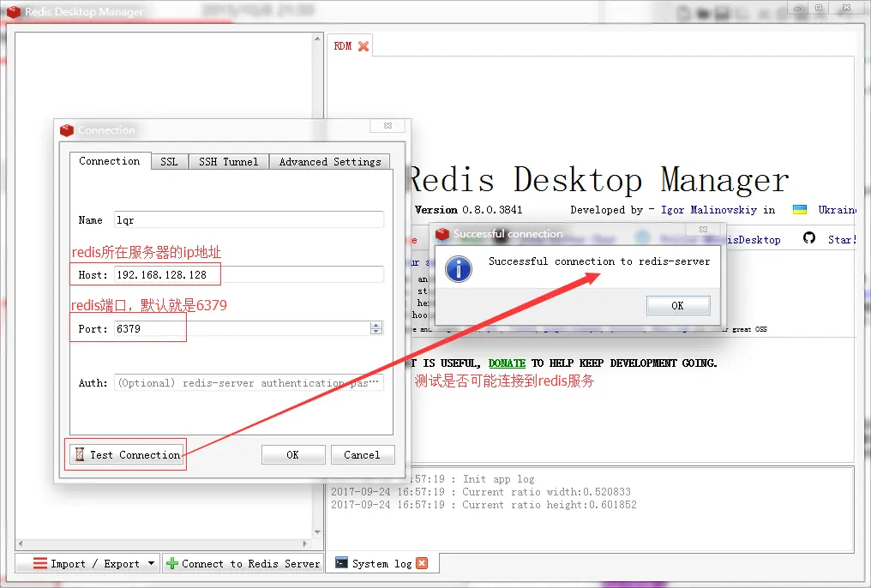
Task: Close the Successful connection dialog
Action: (x=703, y=229)
